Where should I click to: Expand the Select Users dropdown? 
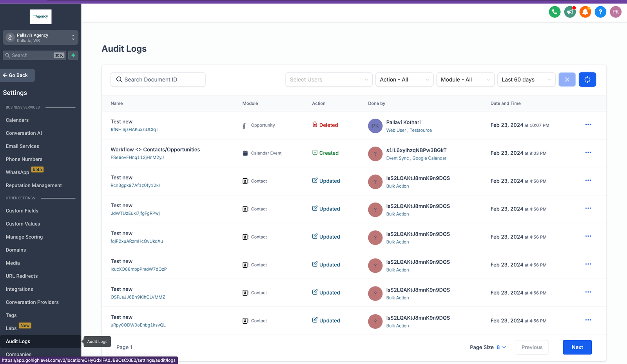coord(329,80)
